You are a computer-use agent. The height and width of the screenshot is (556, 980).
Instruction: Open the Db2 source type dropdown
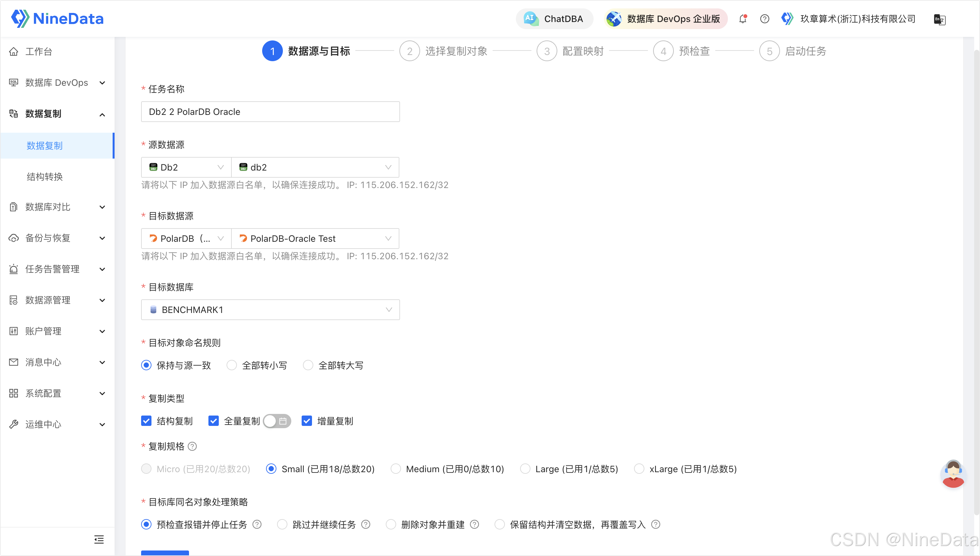(186, 167)
